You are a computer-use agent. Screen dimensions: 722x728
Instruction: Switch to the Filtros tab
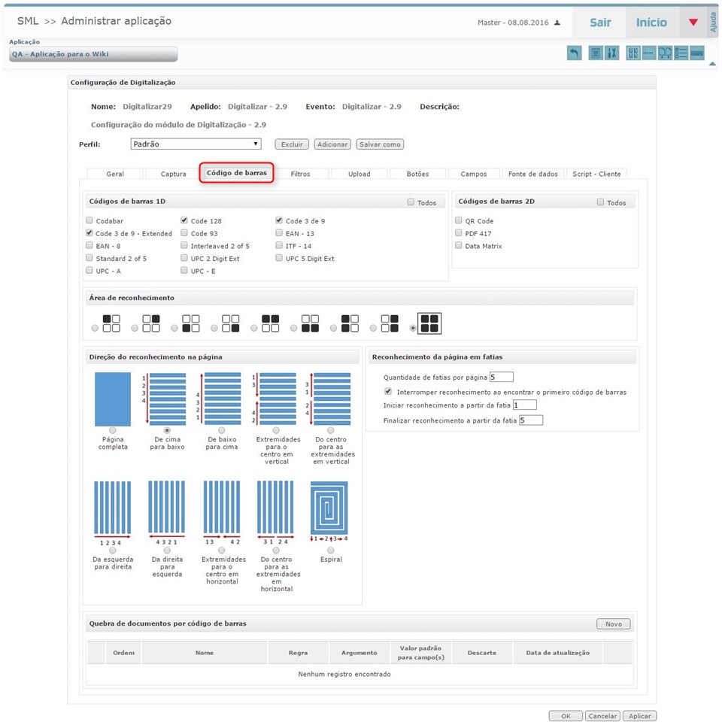pyautogui.click(x=300, y=174)
